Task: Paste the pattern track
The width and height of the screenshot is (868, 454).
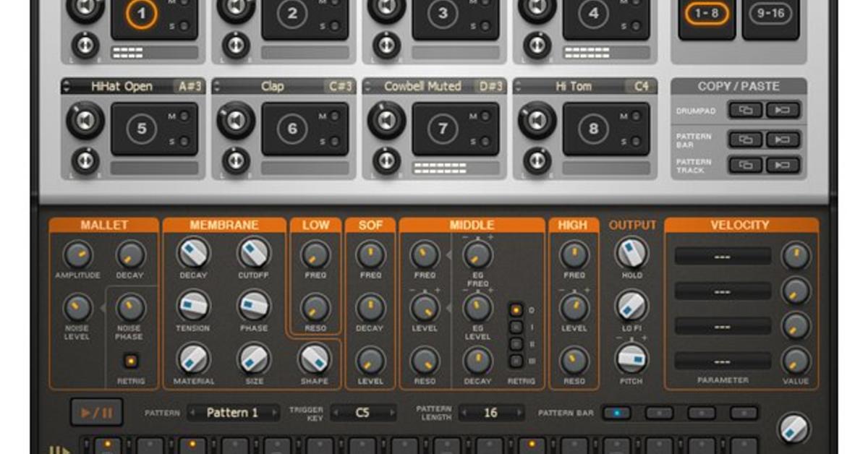Action: tap(783, 165)
